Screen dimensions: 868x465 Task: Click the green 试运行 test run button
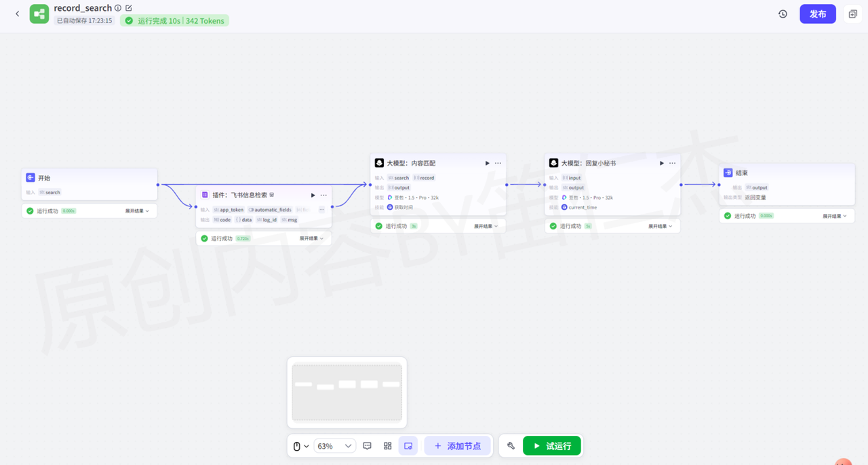click(x=552, y=446)
